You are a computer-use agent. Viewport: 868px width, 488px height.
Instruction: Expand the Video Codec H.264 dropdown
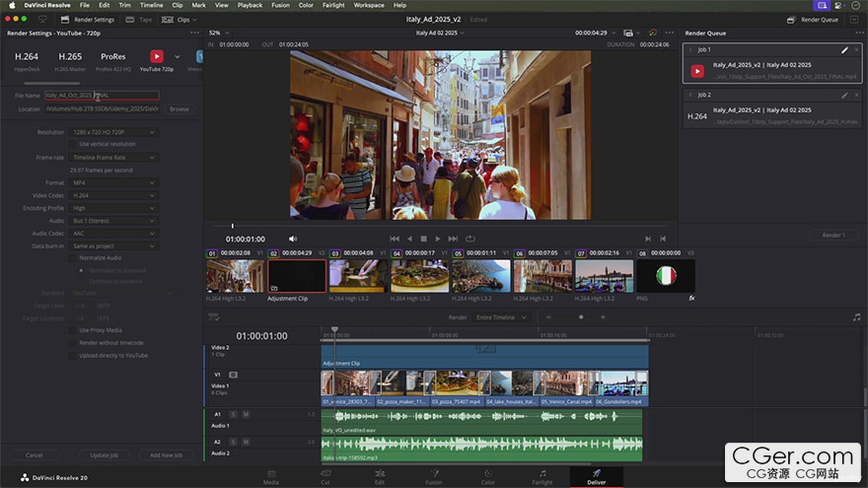pyautogui.click(x=111, y=195)
